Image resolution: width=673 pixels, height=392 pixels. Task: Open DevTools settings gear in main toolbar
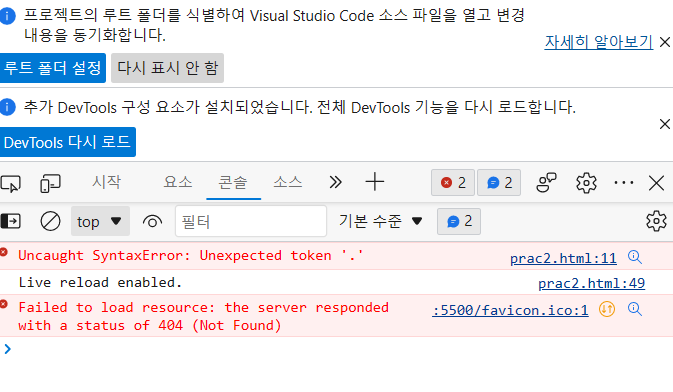click(x=586, y=183)
